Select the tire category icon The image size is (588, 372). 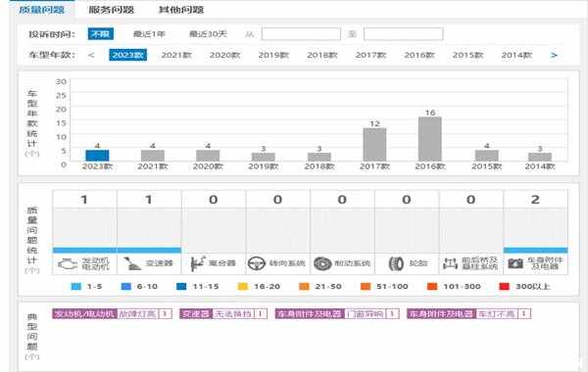[396, 263]
